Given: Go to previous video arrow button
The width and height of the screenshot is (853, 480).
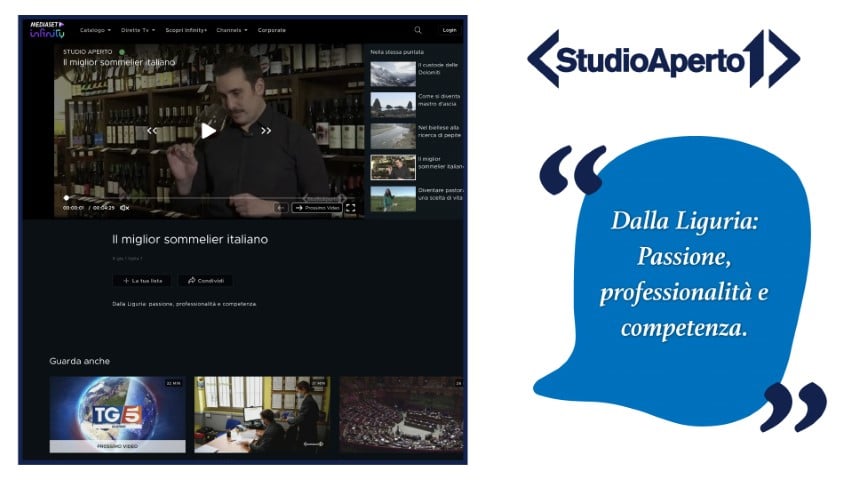Looking at the screenshot, I should [281, 208].
